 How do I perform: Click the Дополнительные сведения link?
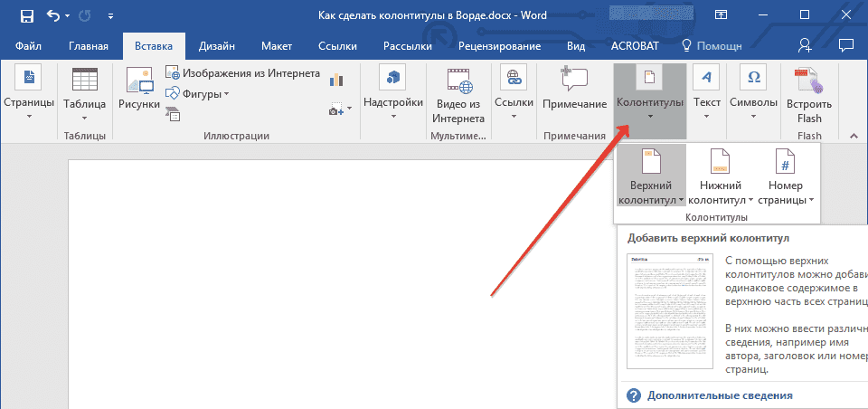(x=720, y=395)
